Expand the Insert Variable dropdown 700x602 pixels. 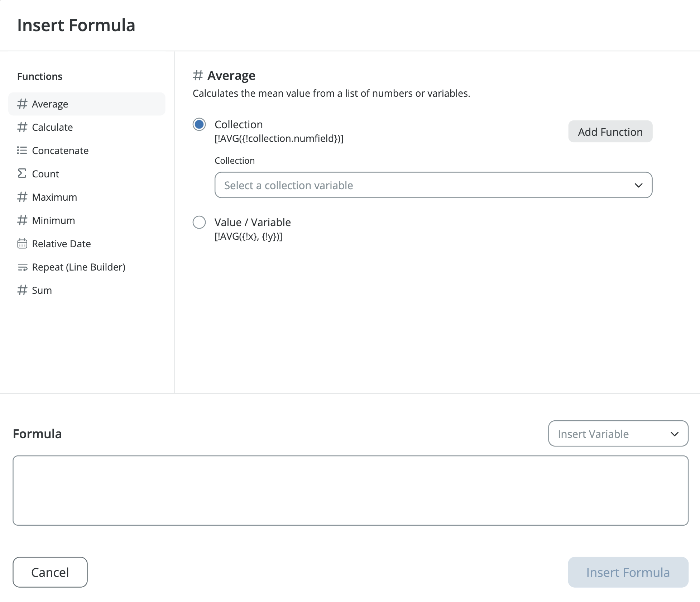[618, 434]
